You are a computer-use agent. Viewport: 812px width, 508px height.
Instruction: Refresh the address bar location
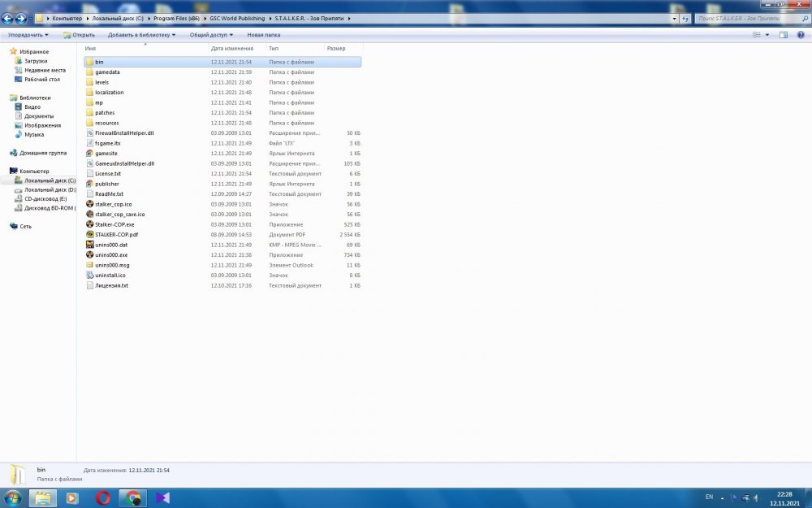tap(685, 19)
